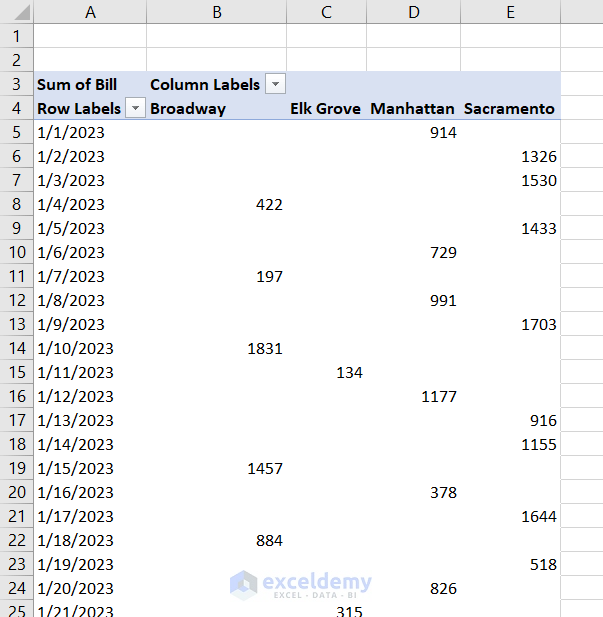Select the 1/11/2023 date cell
603x617 pixels.
click(x=90, y=372)
